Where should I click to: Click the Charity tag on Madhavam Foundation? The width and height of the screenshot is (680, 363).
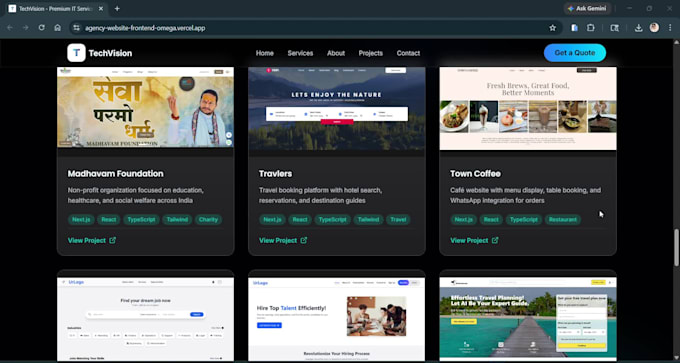tap(208, 219)
